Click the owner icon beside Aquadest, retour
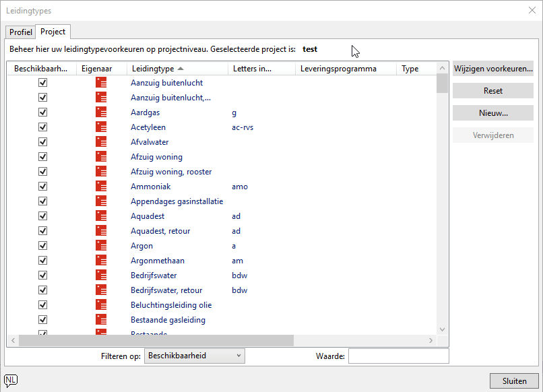The width and height of the screenshot is (543, 392). coord(101,230)
